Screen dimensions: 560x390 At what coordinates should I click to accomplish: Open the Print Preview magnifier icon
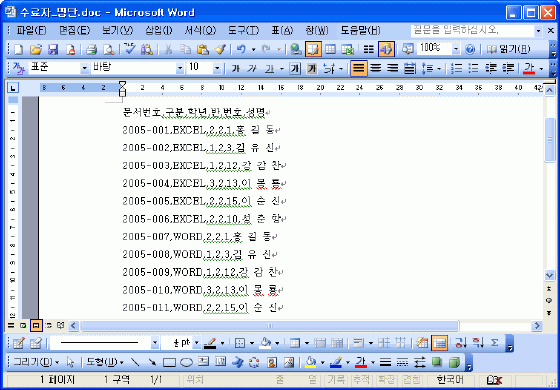click(x=109, y=49)
